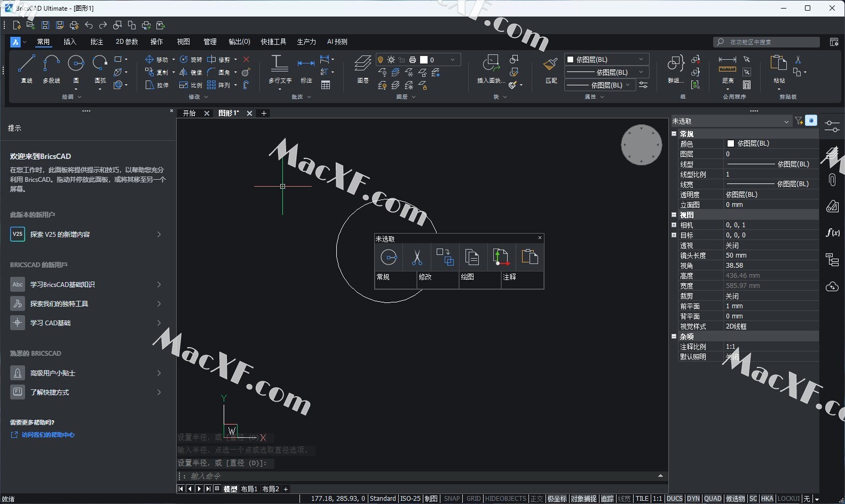The image size is (845, 504).
Task: Click the Group (群组) tool
Action: [x=676, y=69]
